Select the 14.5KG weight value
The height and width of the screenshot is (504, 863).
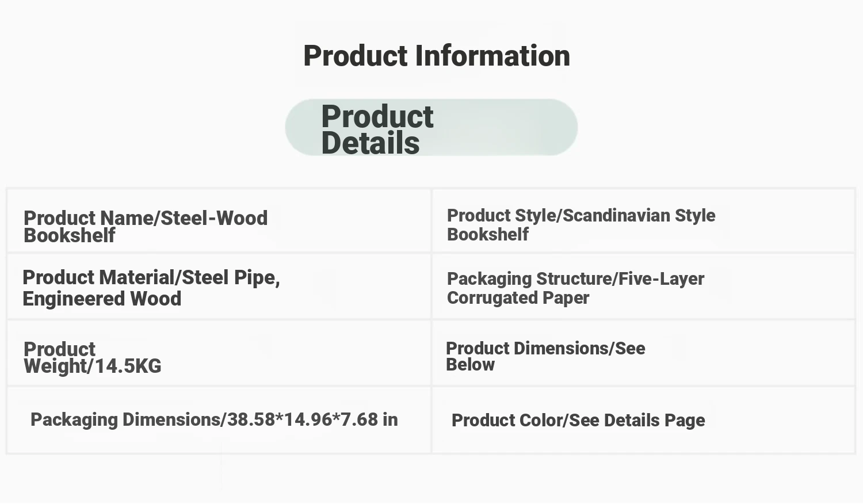click(x=128, y=366)
